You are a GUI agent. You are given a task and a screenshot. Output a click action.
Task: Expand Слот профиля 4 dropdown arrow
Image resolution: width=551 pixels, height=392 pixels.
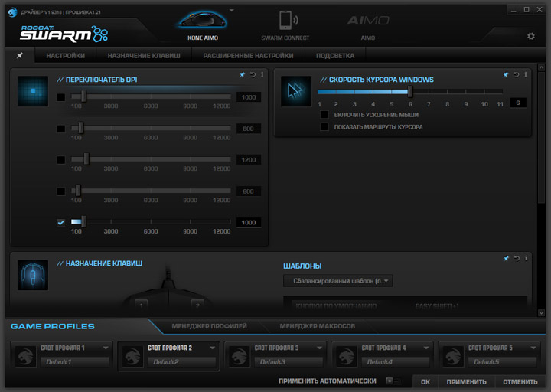[x=426, y=348]
